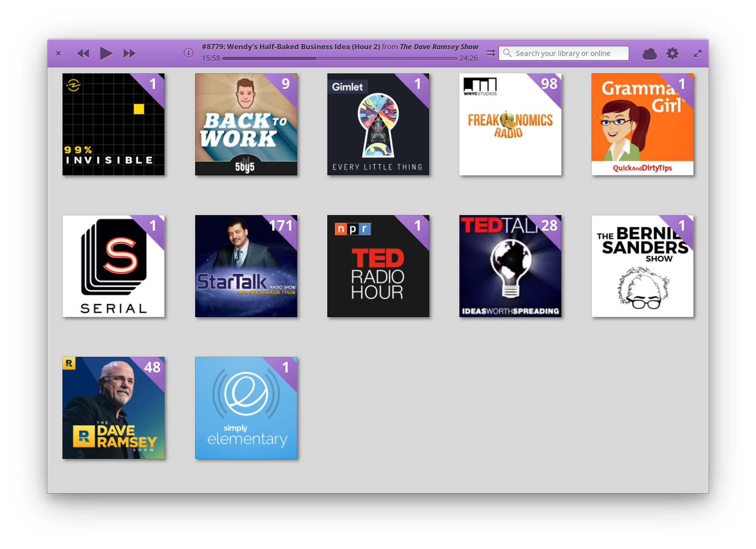The image size is (756, 549).
Task: Click the play button
Action: (x=106, y=53)
